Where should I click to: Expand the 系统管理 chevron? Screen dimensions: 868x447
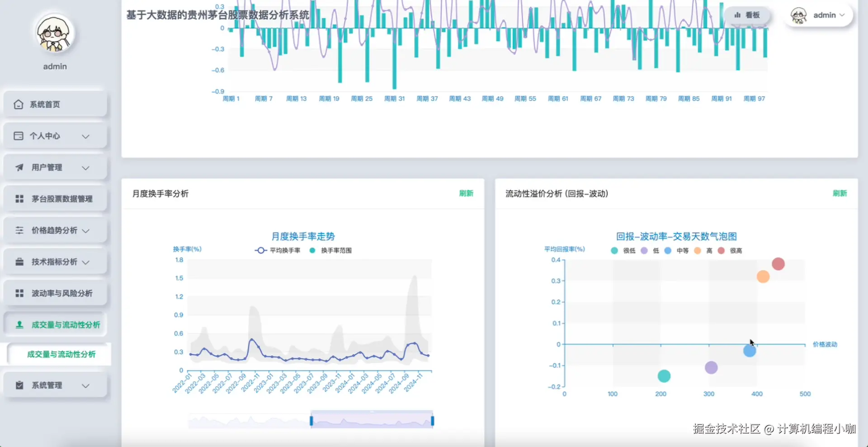85,386
